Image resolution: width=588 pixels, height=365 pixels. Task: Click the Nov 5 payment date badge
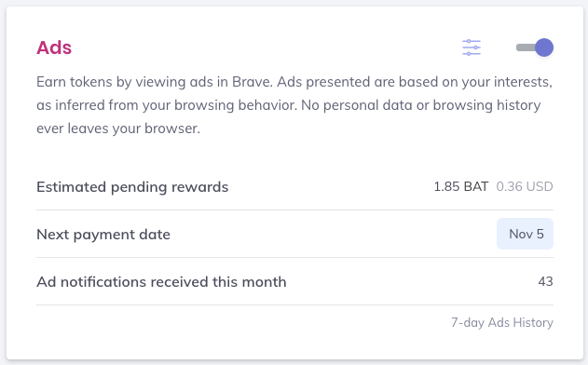click(x=525, y=234)
